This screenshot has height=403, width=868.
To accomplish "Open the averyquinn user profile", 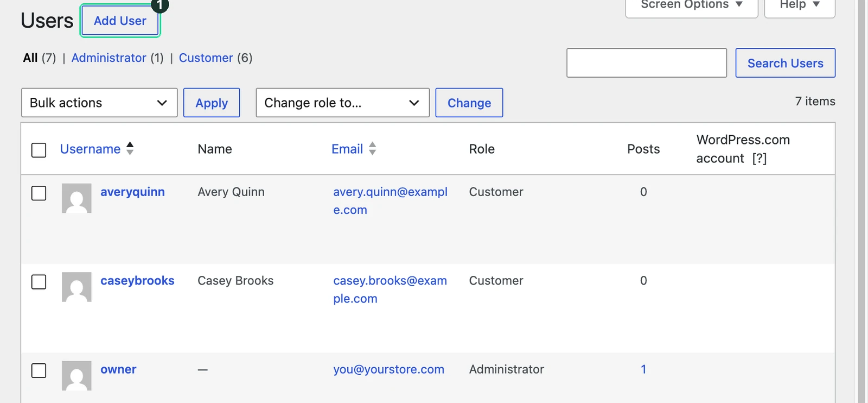I will (132, 192).
